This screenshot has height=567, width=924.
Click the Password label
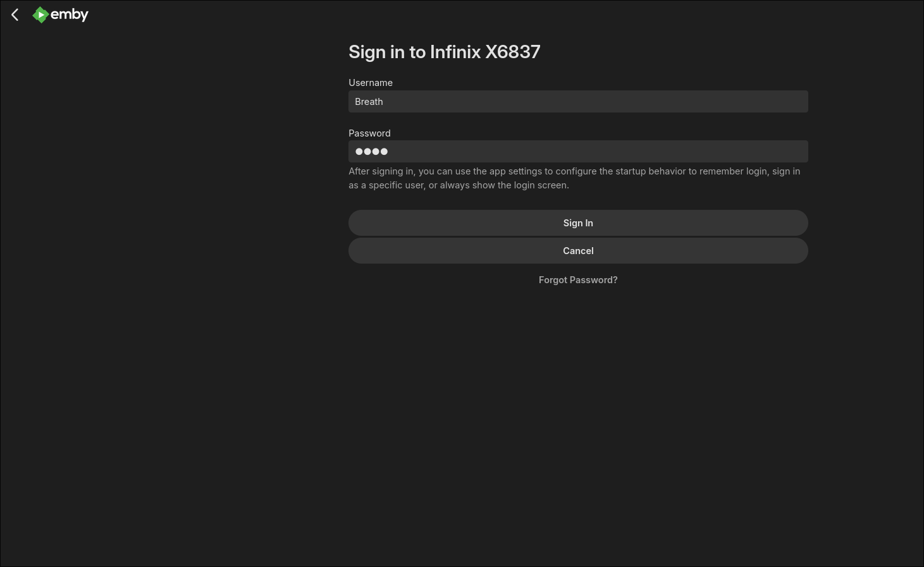coord(369,133)
